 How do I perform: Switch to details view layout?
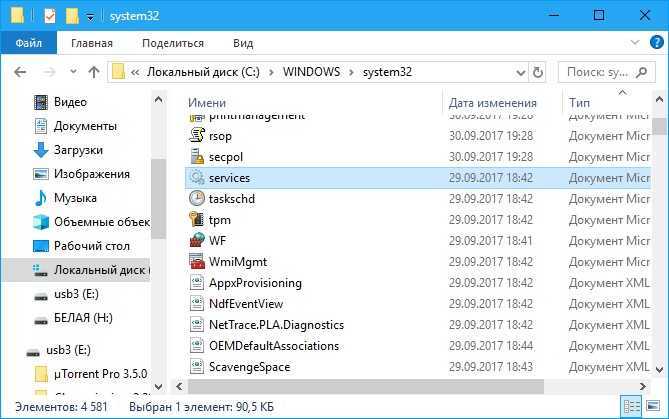[631, 406]
